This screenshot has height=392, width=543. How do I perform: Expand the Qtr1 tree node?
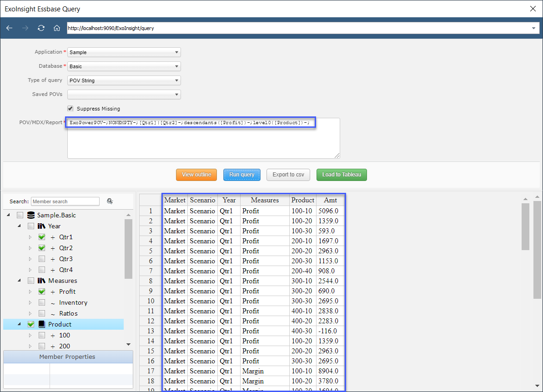tap(30, 237)
